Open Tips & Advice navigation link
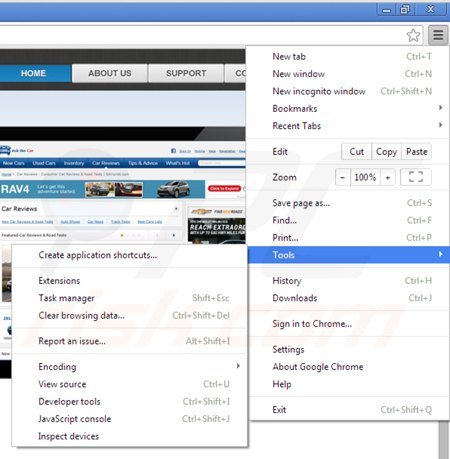 pos(143,163)
